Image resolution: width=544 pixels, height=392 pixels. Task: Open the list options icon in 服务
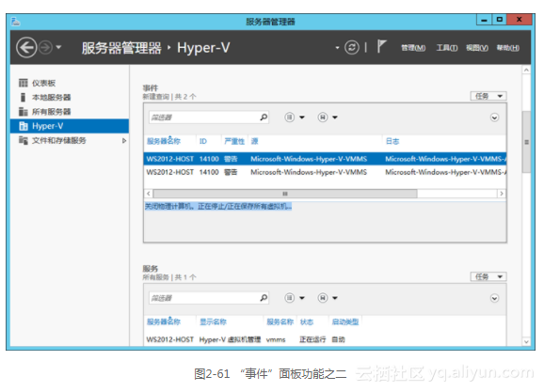click(x=289, y=298)
